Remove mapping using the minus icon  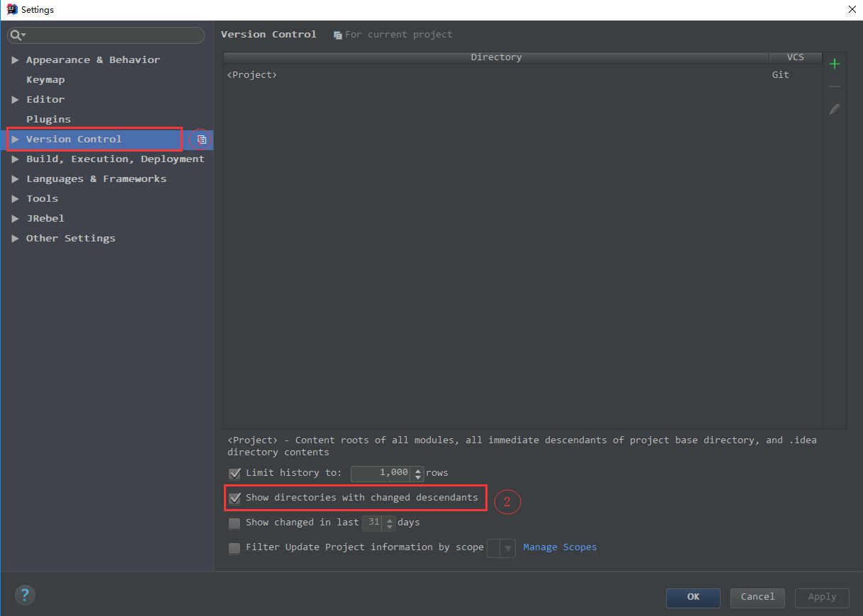click(x=835, y=85)
